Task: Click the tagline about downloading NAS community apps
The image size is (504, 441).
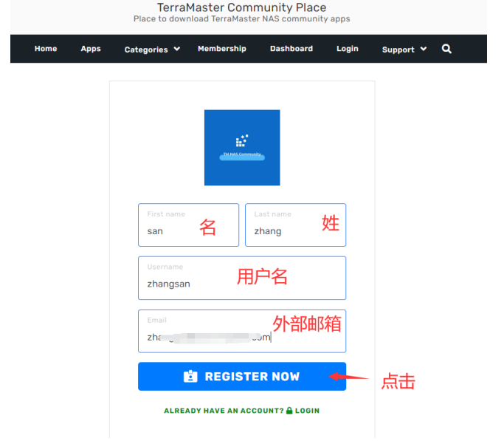Action: (242, 18)
